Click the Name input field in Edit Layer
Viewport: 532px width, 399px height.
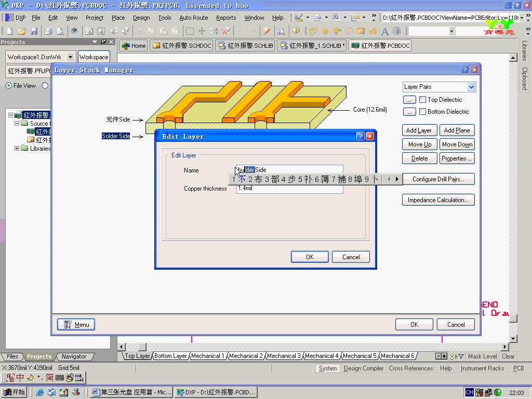pos(290,170)
